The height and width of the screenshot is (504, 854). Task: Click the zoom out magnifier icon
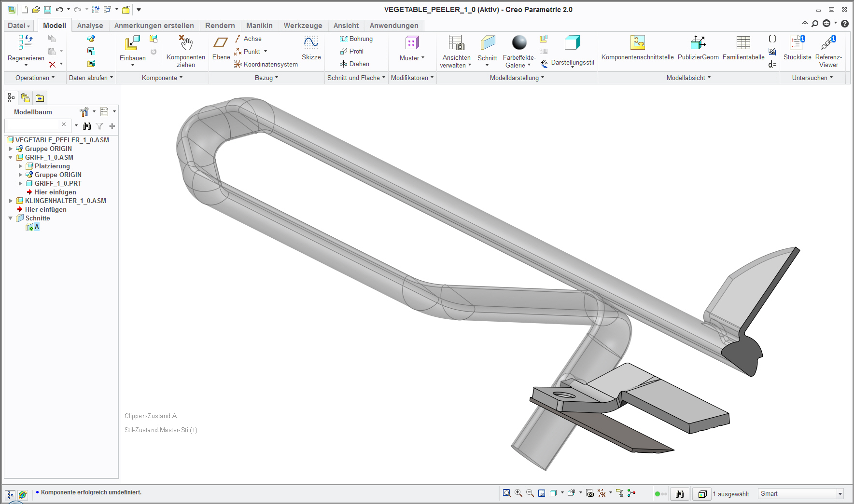click(x=530, y=493)
